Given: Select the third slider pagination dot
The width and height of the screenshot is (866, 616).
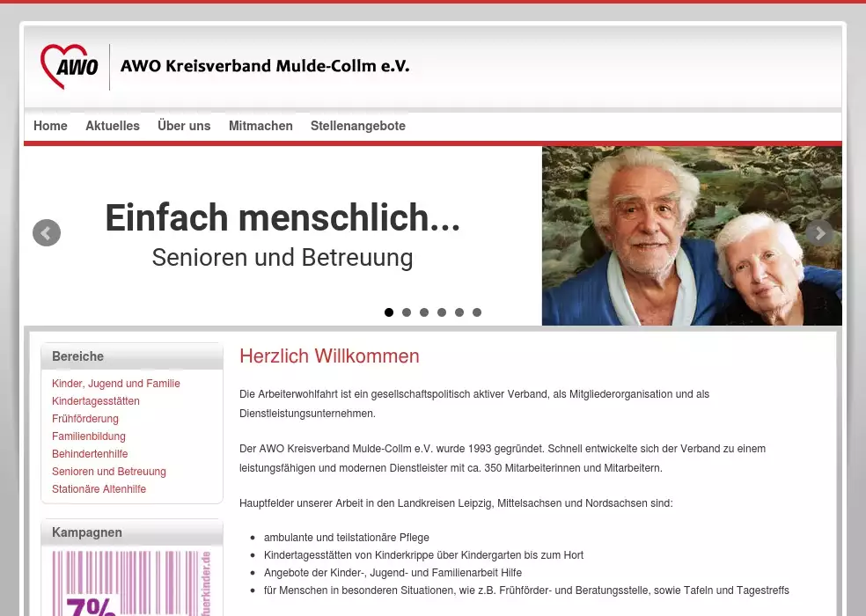Looking at the screenshot, I should click(x=424, y=312).
